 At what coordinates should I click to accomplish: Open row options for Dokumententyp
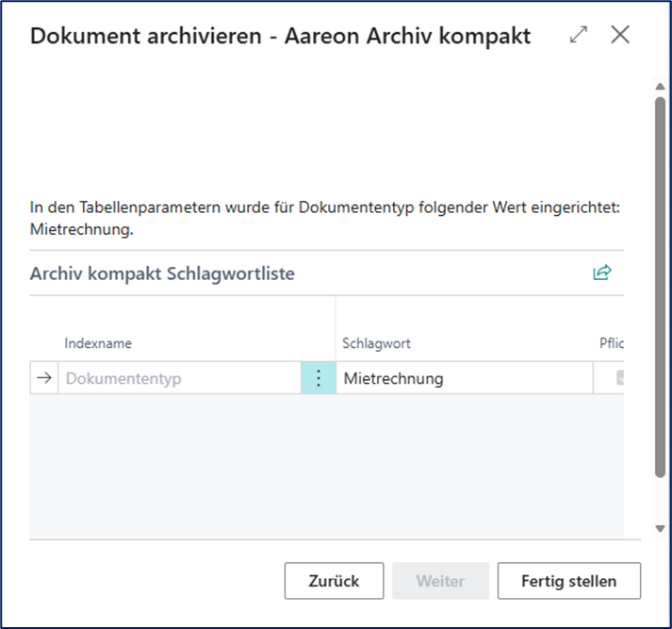(x=319, y=378)
